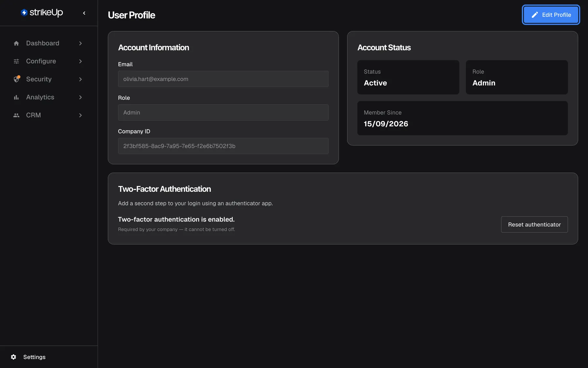Click the strikeUp brand name text
The height and width of the screenshot is (368, 588).
pos(46,13)
